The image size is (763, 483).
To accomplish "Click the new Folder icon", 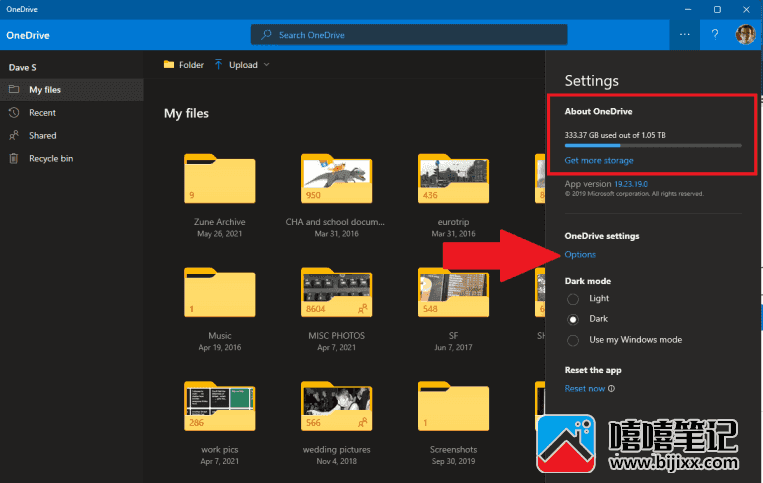I will click(169, 65).
